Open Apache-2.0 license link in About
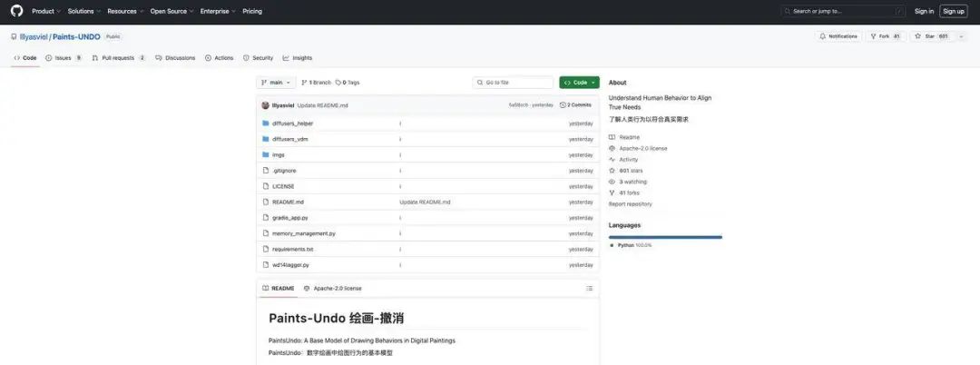Viewport: 980px width, 365px height. [638, 148]
